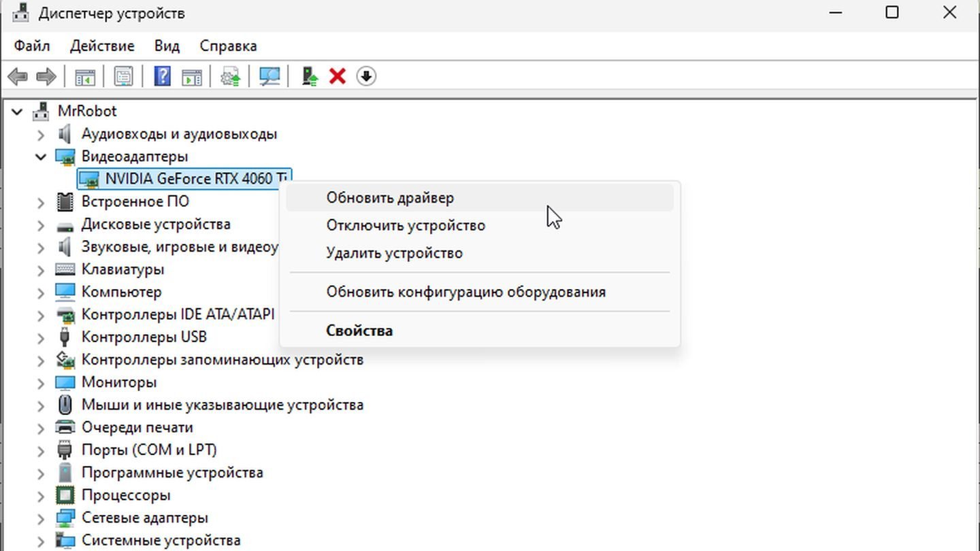Choose Обновить драйвер from context menu
This screenshot has width=980, height=551.
[480, 197]
